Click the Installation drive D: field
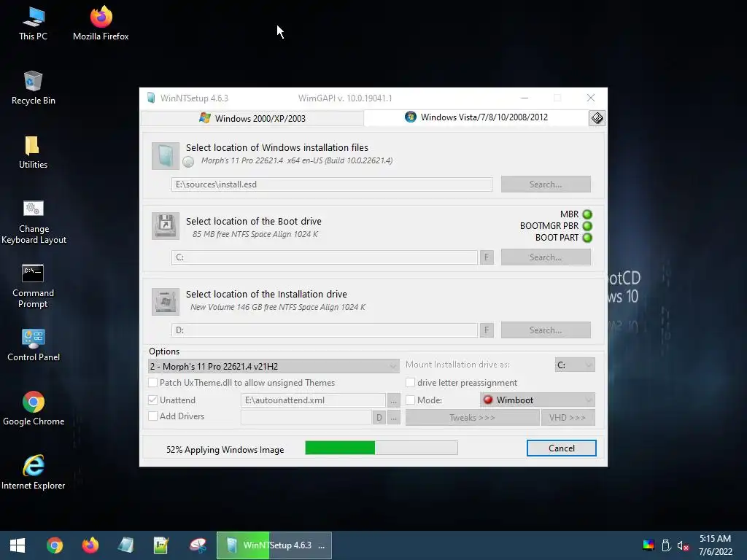747x560 pixels. click(325, 330)
